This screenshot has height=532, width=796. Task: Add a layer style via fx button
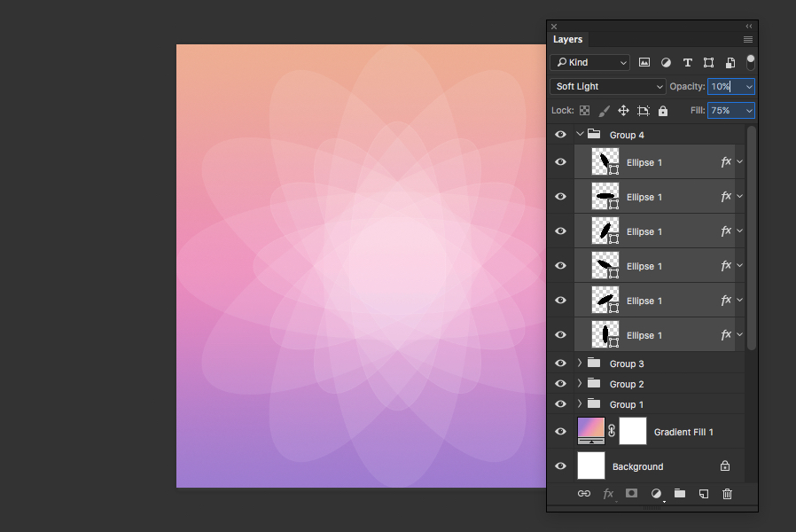608,493
